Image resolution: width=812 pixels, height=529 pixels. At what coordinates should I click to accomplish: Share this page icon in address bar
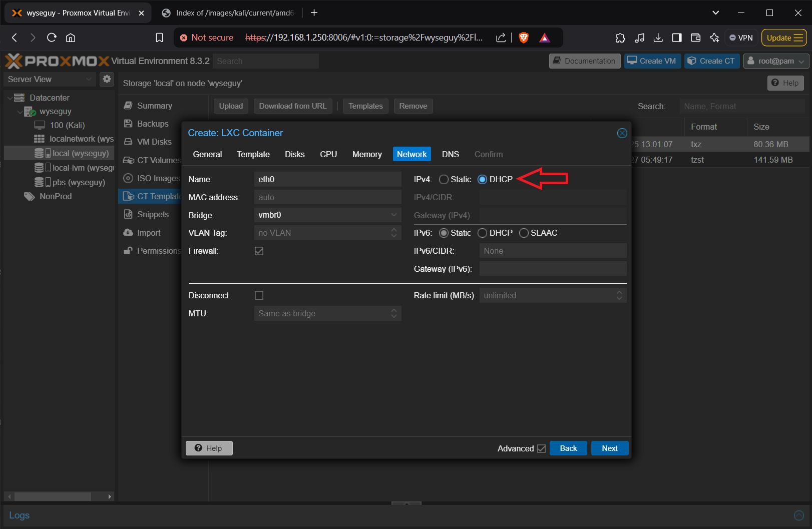[x=501, y=38]
